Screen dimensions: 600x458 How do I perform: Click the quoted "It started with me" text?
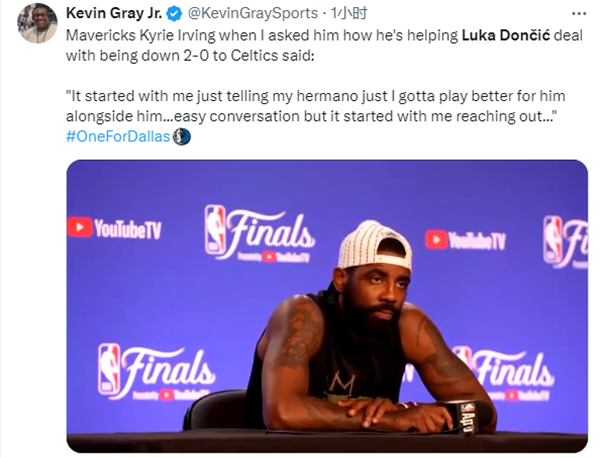click(300, 98)
